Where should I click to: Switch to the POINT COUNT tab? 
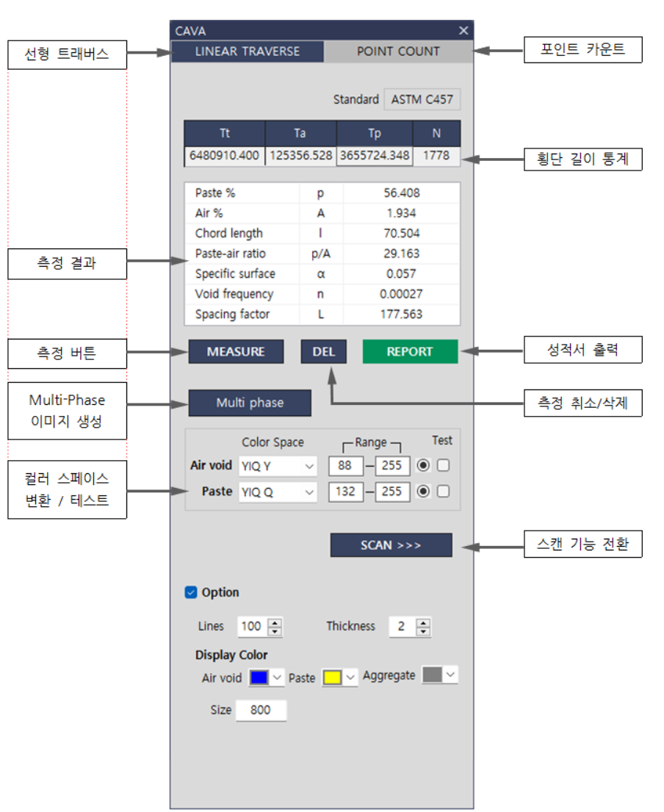click(x=398, y=51)
